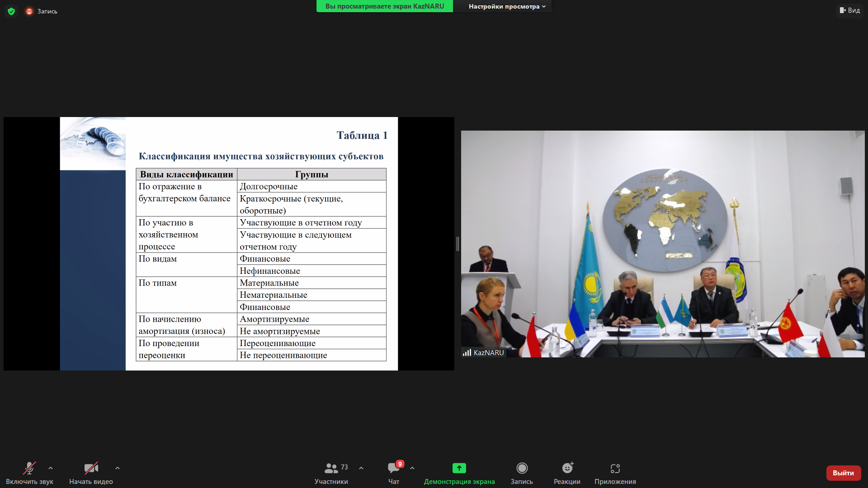Click the Record circle icon
The image size is (868, 488).
[x=522, y=468]
